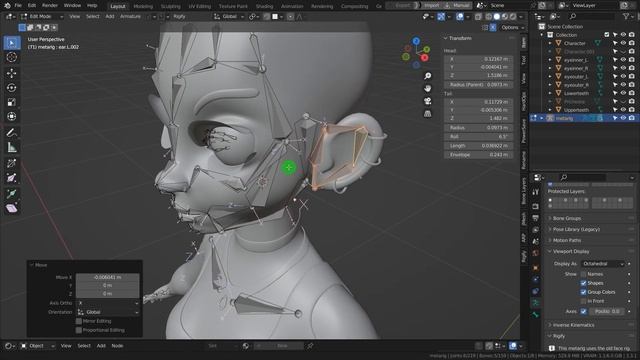Switch to the Sculpting workspace tab

click(171, 6)
